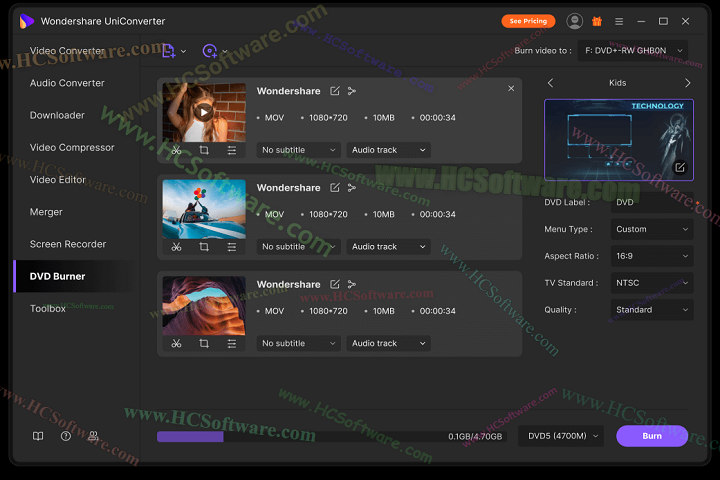Open the Video Converter section
Image resolution: width=720 pixels, height=480 pixels.
[x=67, y=51]
